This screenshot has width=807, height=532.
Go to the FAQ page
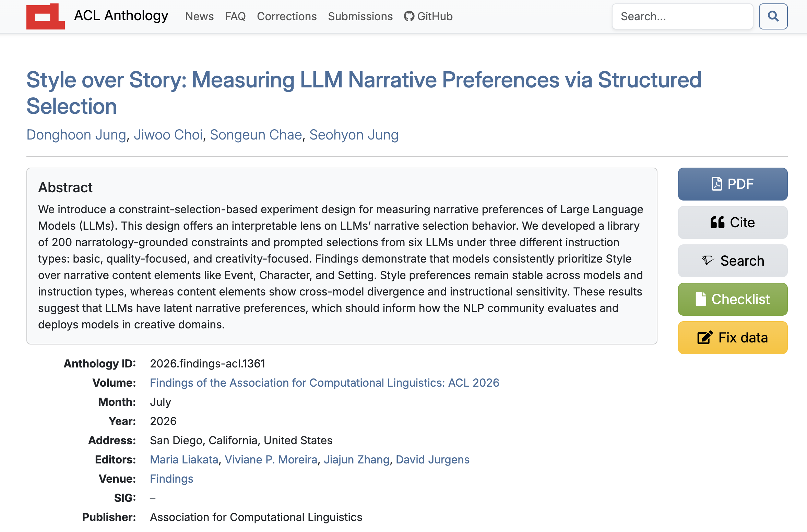235,16
